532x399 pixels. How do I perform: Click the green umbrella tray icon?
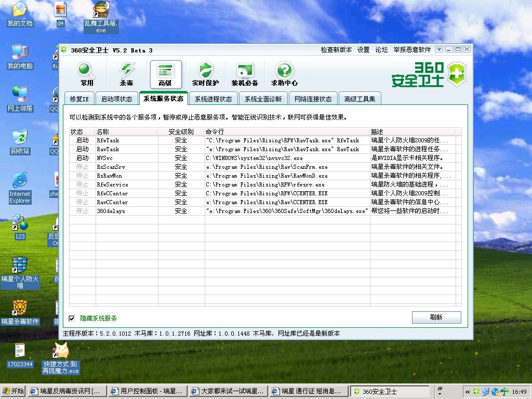[504, 392]
